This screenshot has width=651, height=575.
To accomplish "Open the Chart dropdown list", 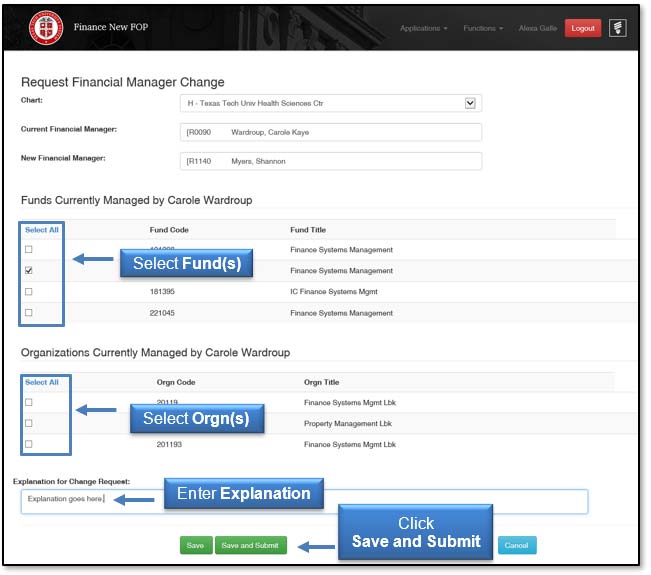I will 330,103.
